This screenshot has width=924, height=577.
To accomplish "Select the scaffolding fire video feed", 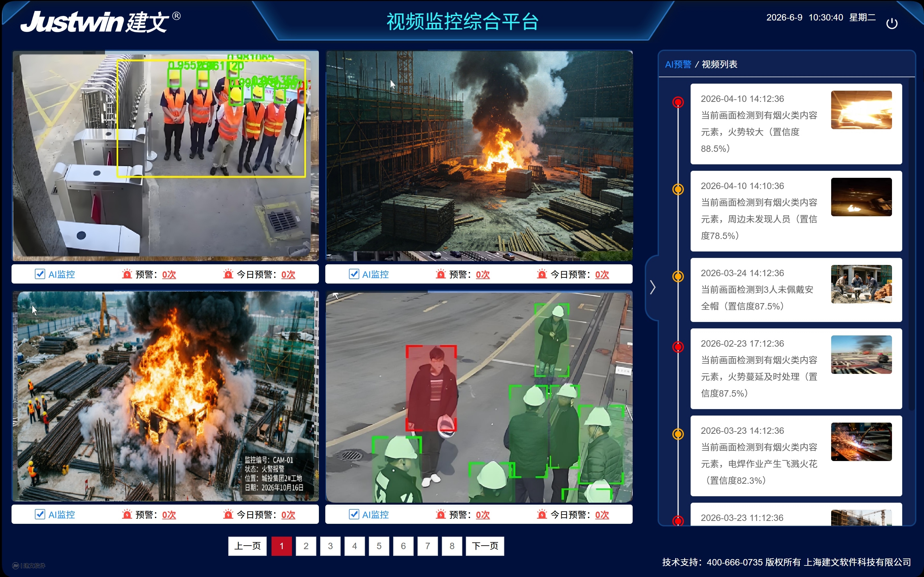I will 479,156.
